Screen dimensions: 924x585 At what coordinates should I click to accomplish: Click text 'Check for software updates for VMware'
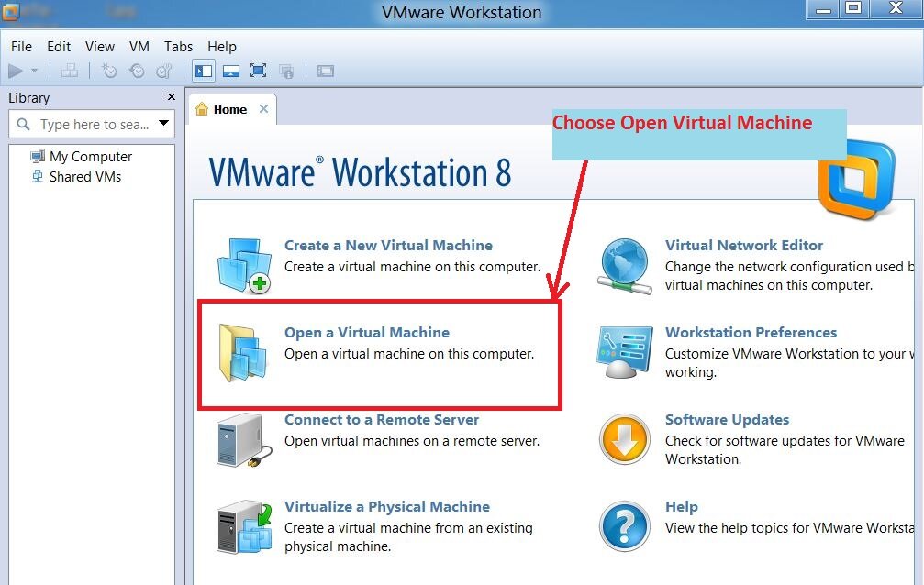tap(785, 441)
